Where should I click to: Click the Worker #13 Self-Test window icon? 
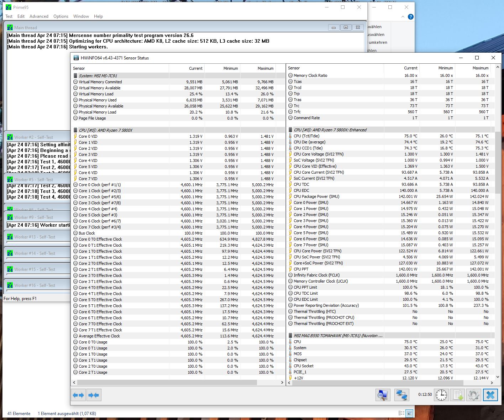[10, 237]
